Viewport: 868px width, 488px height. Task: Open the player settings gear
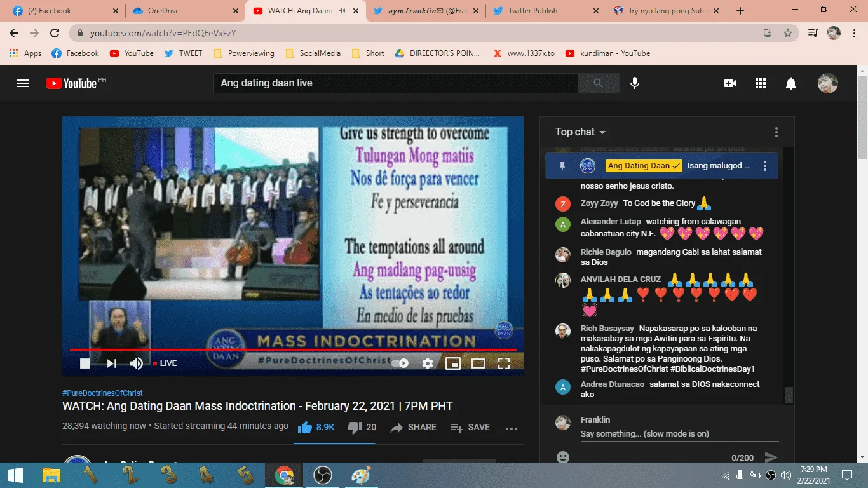click(428, 363)
